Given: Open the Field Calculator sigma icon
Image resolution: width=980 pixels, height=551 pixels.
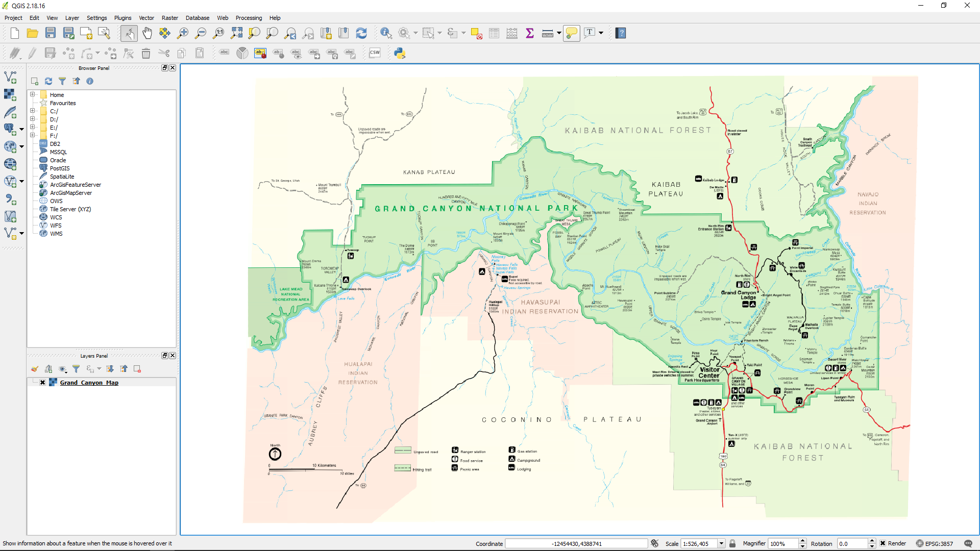Looking at the screenshot, I should tap(529, 33).
